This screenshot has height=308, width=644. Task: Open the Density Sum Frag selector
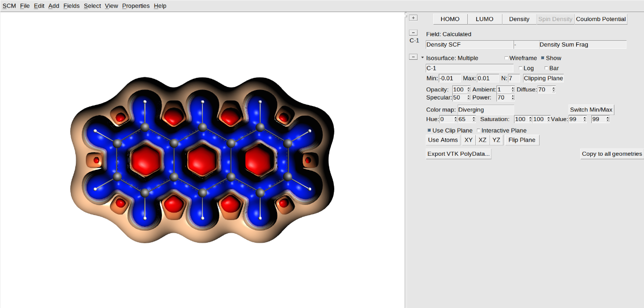tap(582, 44)
